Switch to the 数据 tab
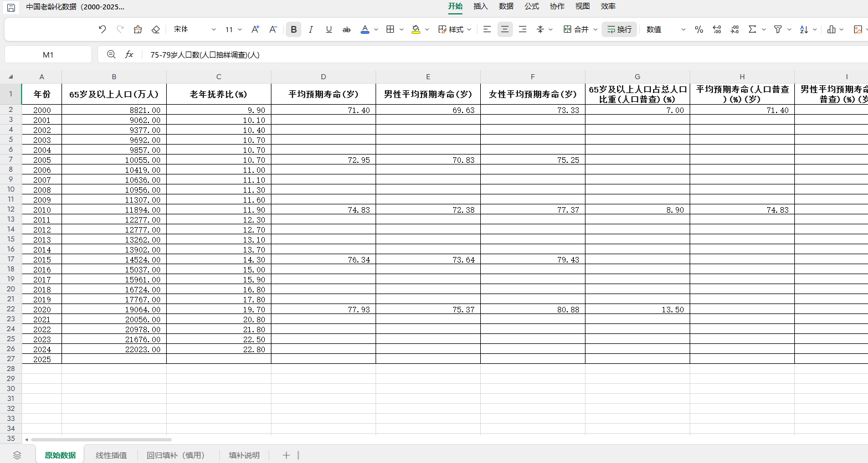The image size is (868, 463). pos(506,6)
